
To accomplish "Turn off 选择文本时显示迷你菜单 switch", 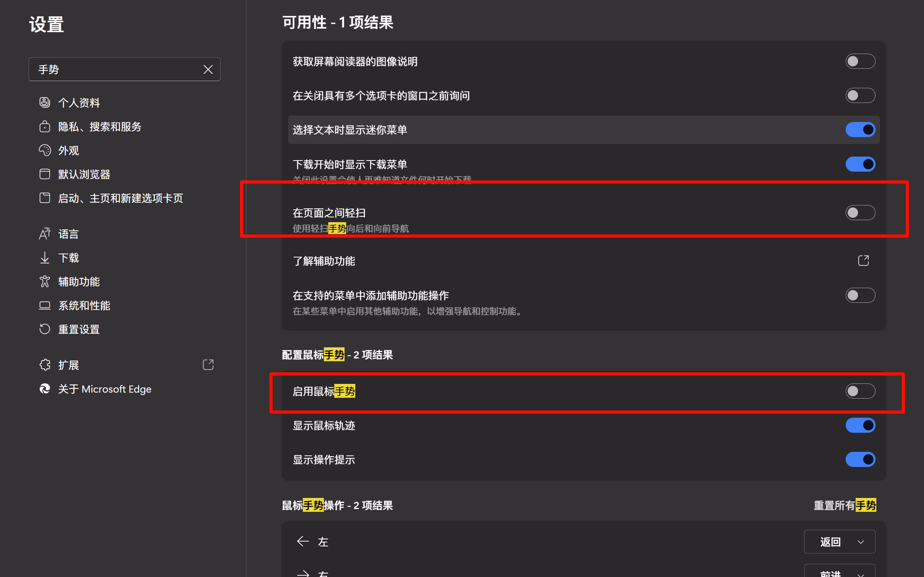I will [x=860, y=130].
